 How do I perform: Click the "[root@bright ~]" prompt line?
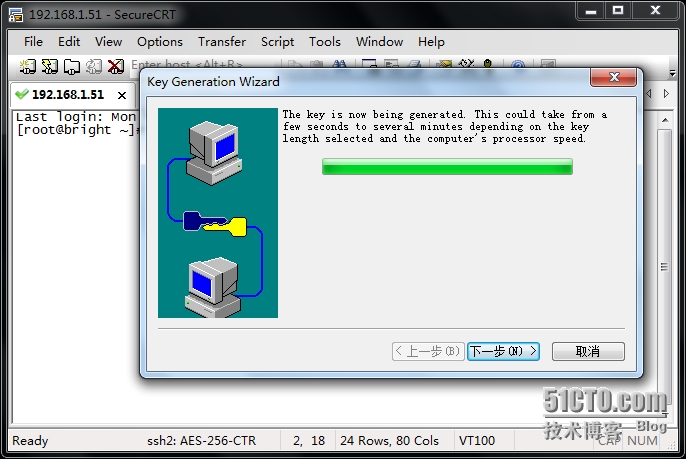pyautogui.click(x=77, y=130)
